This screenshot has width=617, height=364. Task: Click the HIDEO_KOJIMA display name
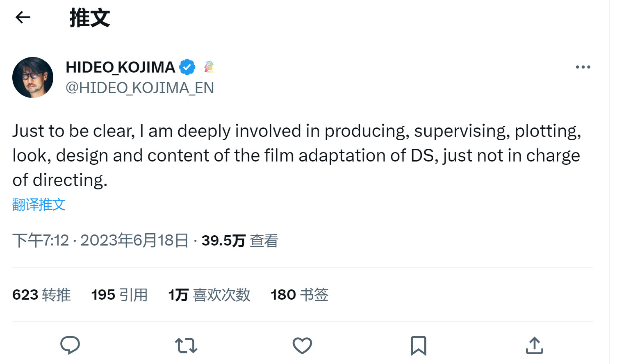point(121,67)
